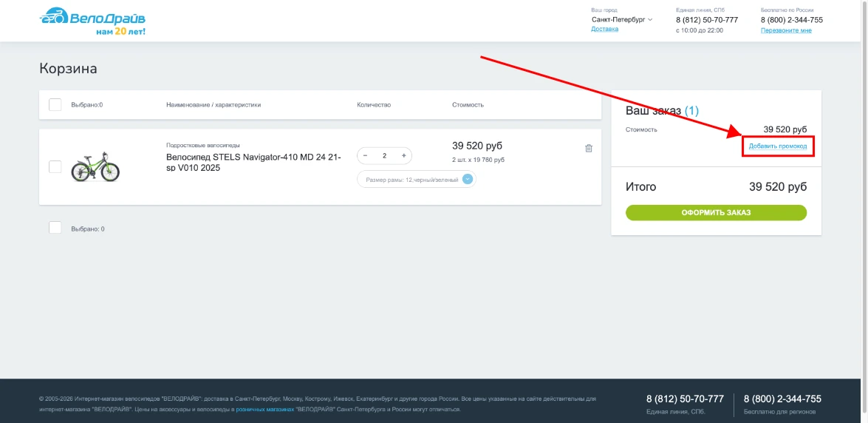This screenshot has width=868, height=423.
Task: Decrease quantity with the minus button
Action: [366, 156]
